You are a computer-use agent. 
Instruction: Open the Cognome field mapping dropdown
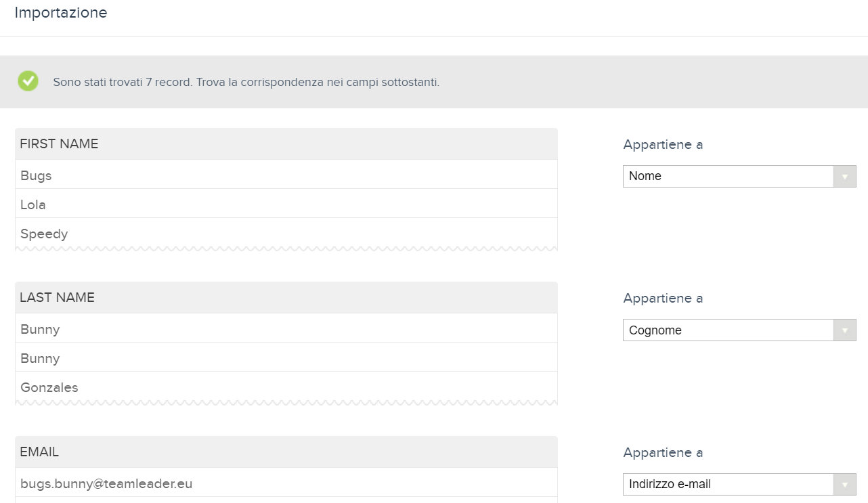(729, 330)
